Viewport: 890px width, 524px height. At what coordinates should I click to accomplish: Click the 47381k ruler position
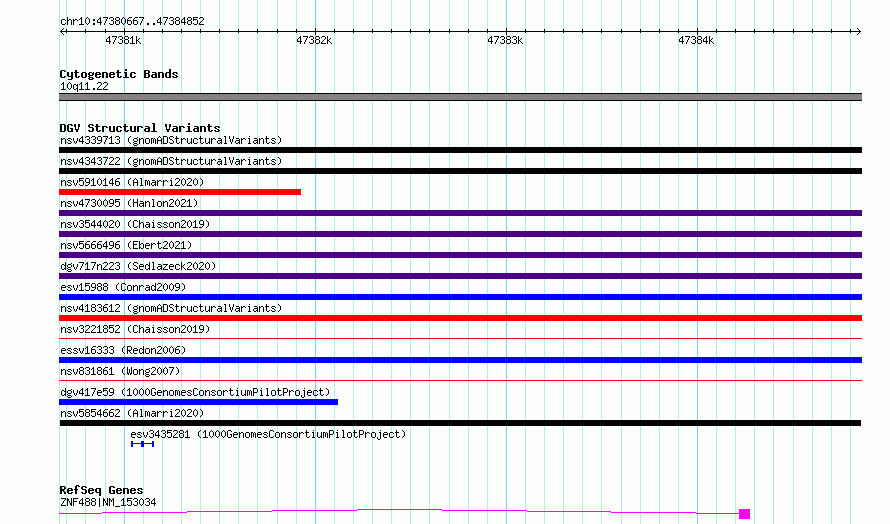coord(123,40)
